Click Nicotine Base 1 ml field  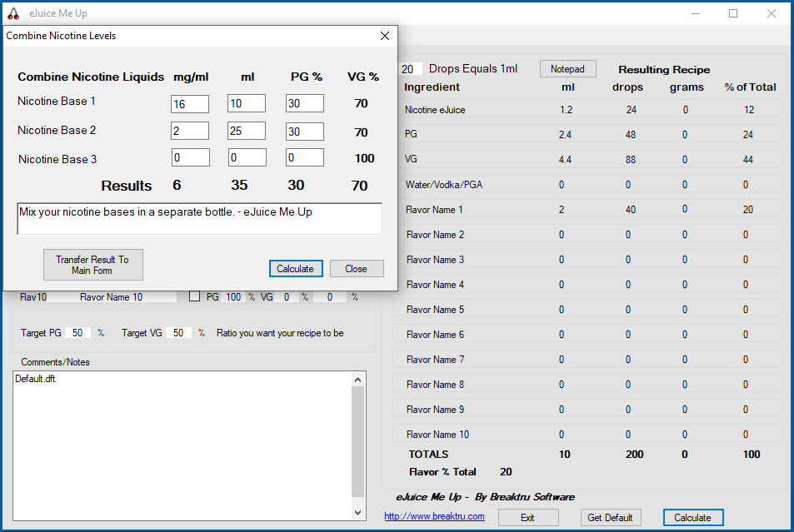247,104
